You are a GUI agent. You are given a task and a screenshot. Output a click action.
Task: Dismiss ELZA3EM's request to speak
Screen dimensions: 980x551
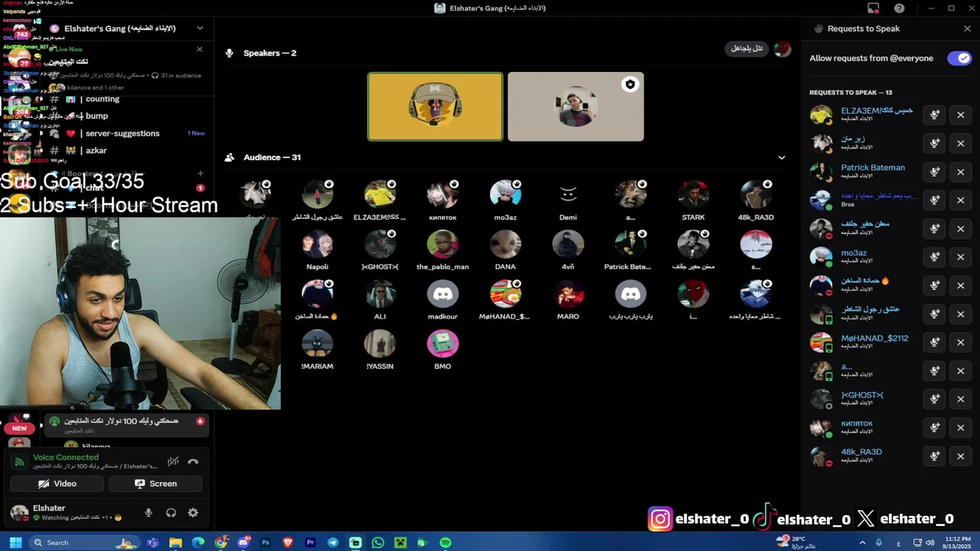[x=960, y=115]
